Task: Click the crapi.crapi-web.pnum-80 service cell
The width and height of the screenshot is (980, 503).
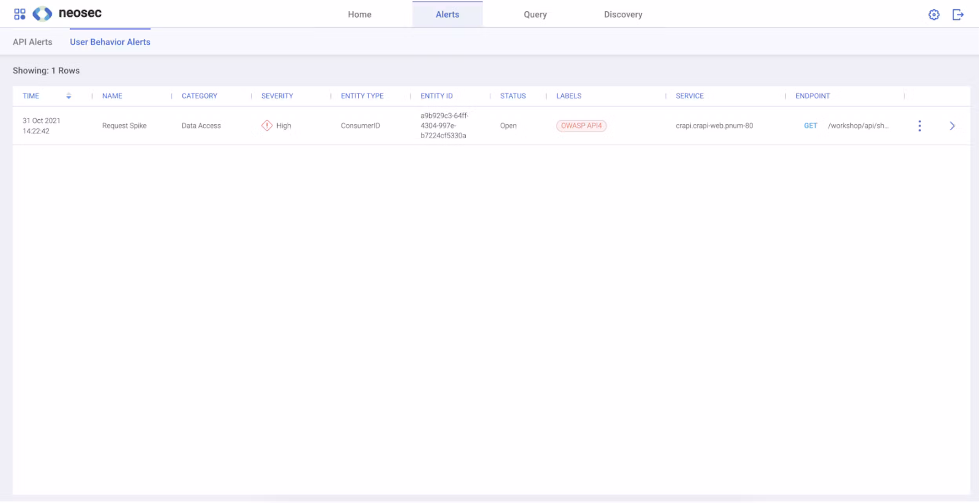Action: 715,126
